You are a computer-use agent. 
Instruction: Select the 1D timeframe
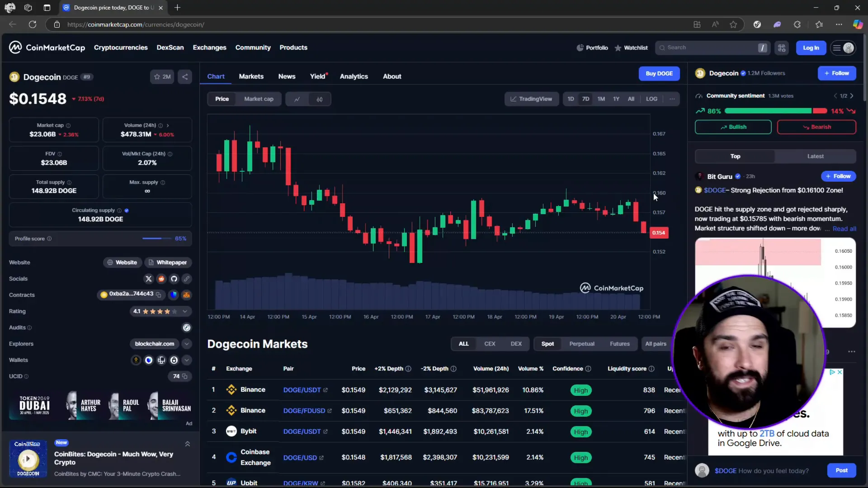tap(571, 99)
